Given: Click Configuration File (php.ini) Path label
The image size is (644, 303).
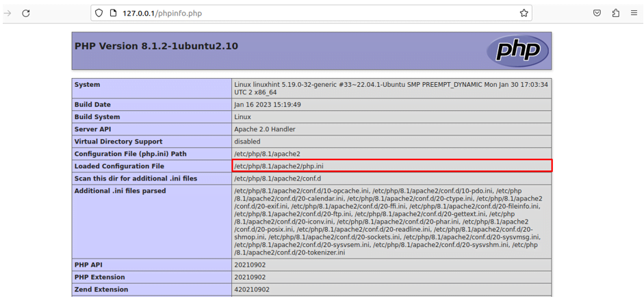Looking at the screenshot, I should pos(130,154).
